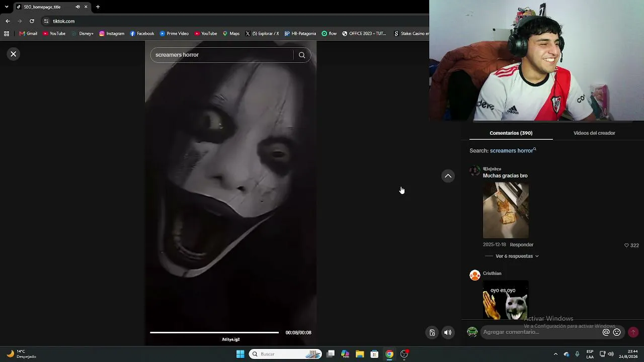Click the clip icon beside the volume button

(432, 332)
